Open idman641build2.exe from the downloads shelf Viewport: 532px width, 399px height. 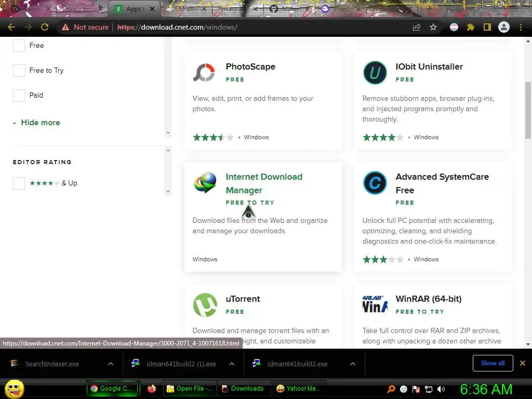click(x=297, y=364)
